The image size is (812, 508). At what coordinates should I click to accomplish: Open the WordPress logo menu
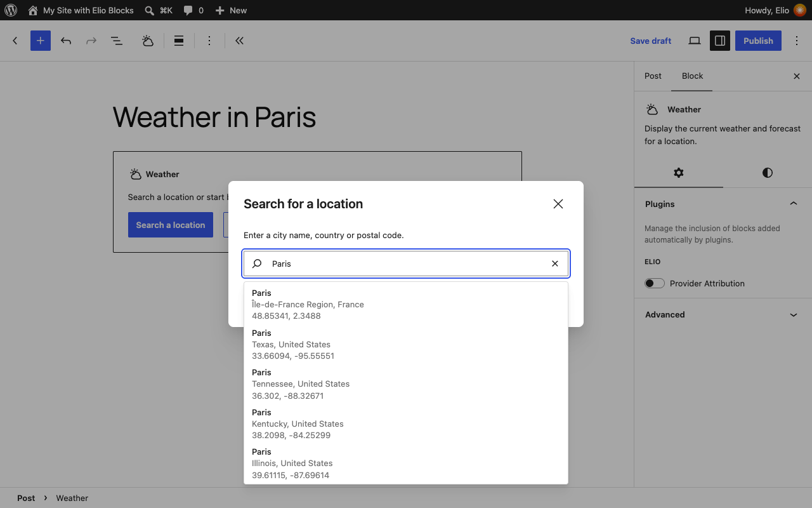pyautogui.click(x=11, y=10)
